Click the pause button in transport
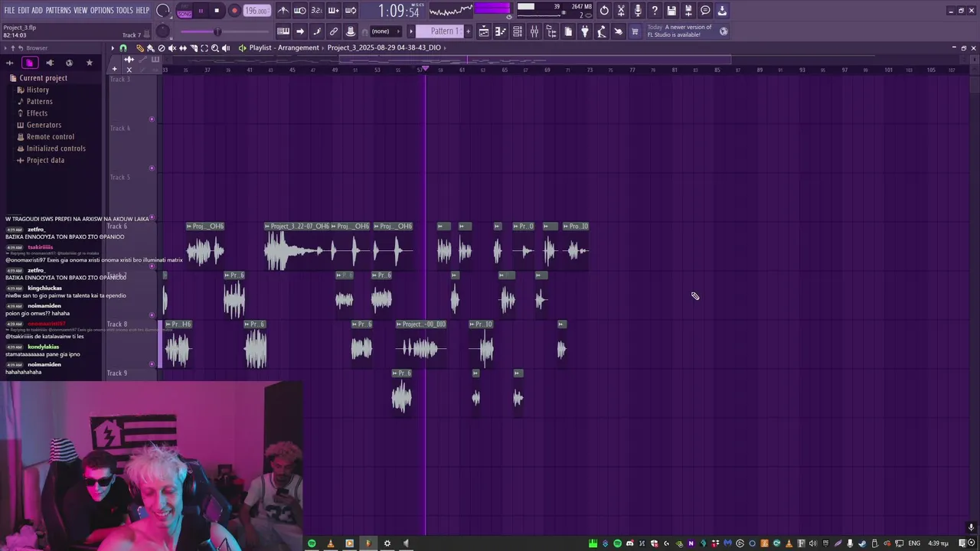Screen dimensions: 980x551 pos(201,11)
